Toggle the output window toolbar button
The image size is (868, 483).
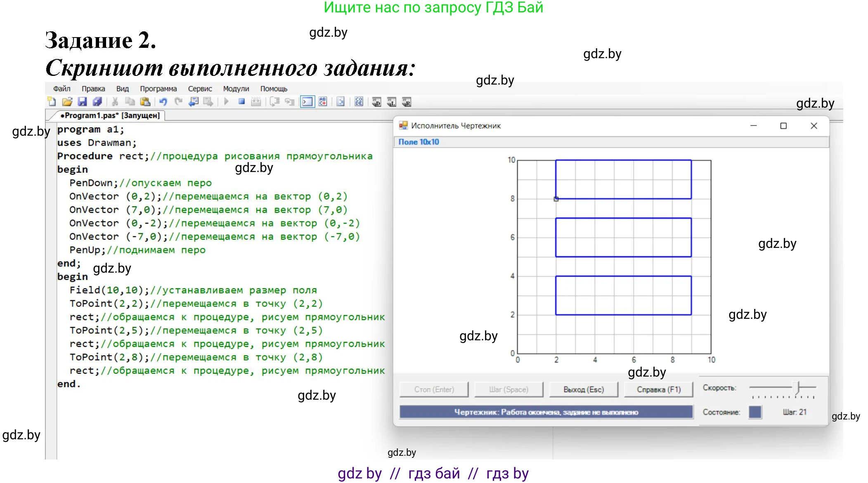[x=307, y=101]
